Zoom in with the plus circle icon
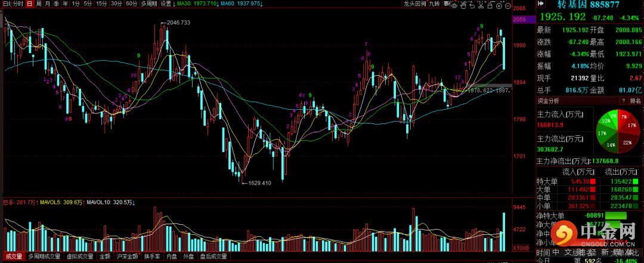This screenshot has width=644, height=263. pos(499,6)
